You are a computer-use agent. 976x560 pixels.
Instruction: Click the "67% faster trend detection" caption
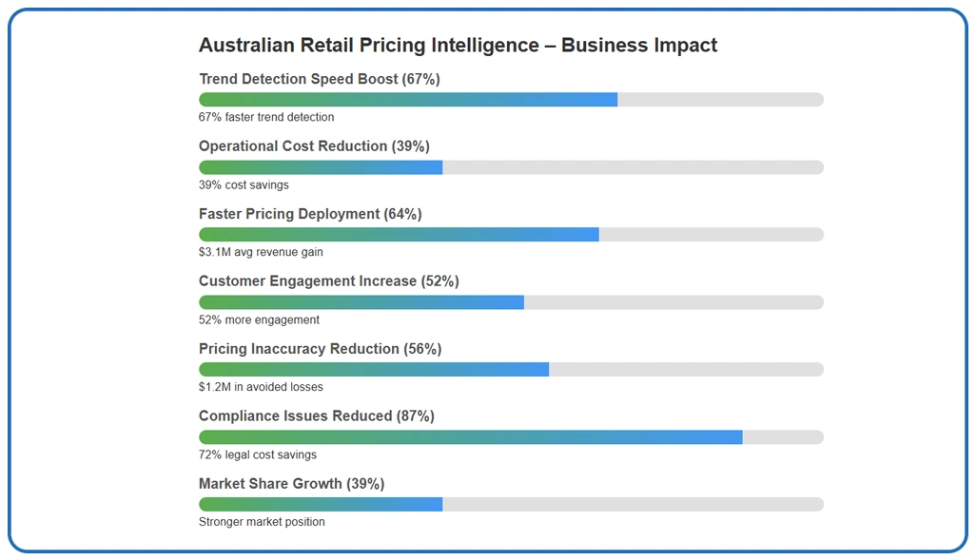point(266,118)
